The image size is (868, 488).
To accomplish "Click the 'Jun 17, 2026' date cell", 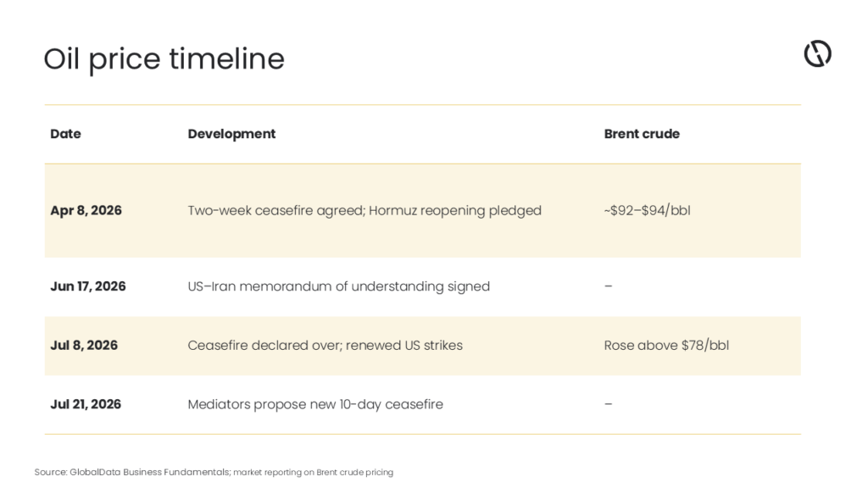I will tap(88, 286).
